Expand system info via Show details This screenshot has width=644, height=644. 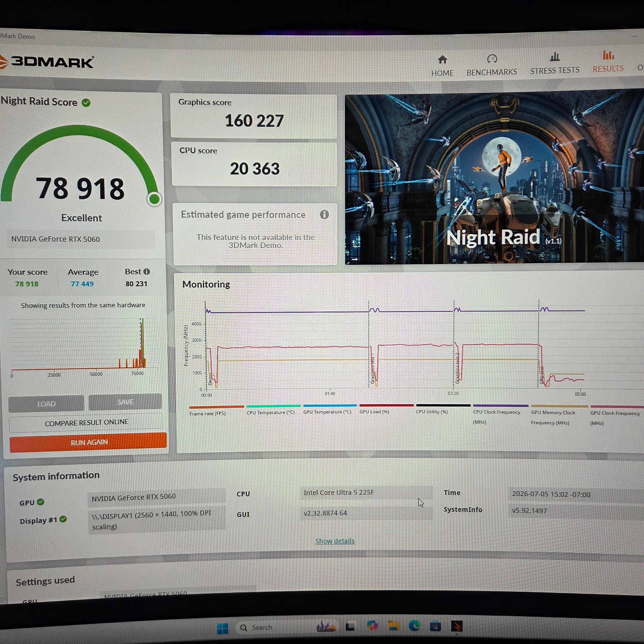[x=335, y=541]
